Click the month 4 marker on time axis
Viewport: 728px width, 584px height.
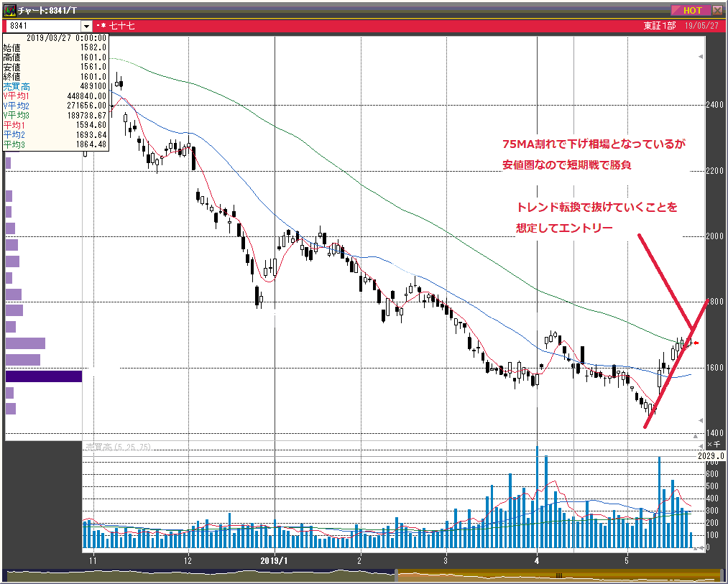click(537, 560)
